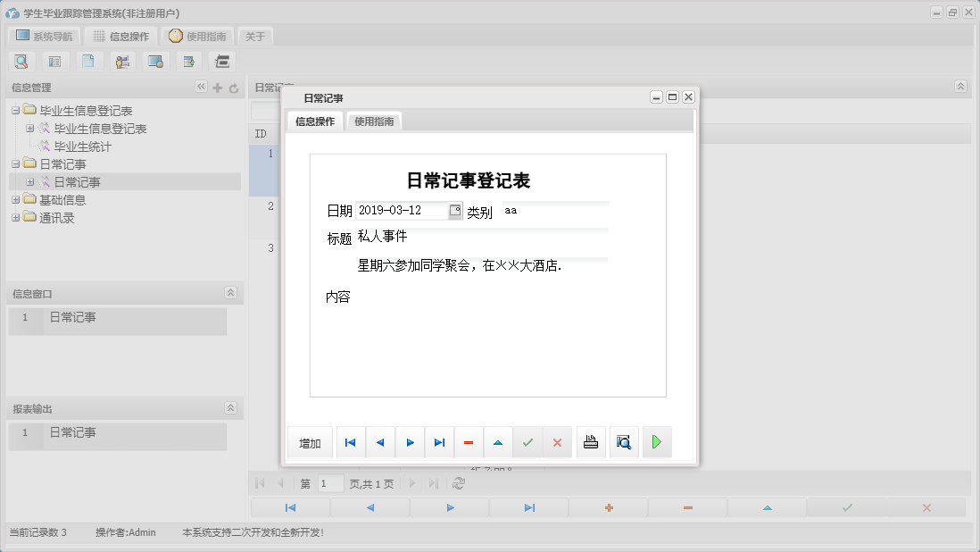Open the print icon in the dialog footer
The width and height of the screenshot is (980, 552).
pyautogui.click(x=590, y=441)
